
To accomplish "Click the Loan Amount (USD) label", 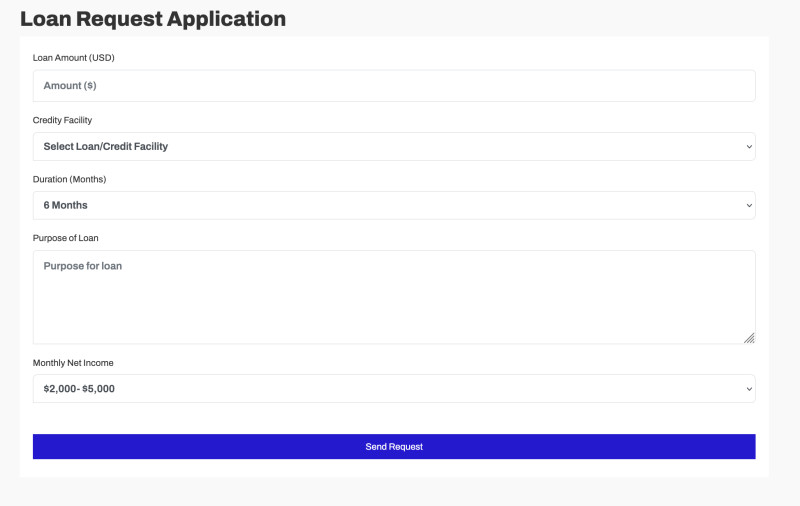I will [74, 58].
